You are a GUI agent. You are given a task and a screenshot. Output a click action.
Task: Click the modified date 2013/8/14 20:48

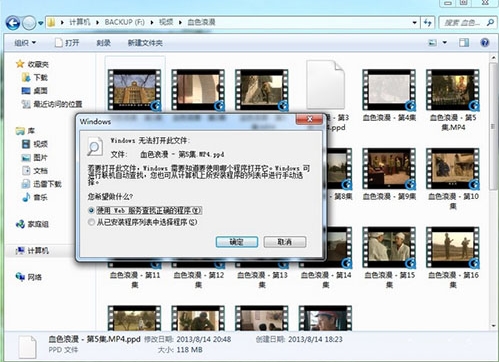click(x=203, y=339)
